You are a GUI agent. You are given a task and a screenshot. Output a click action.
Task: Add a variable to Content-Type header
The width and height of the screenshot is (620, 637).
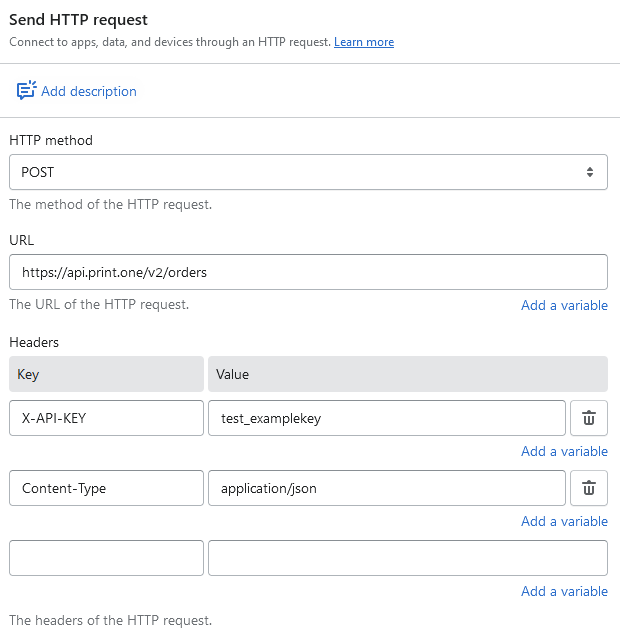pyautogui.click(x=564, y=521)
